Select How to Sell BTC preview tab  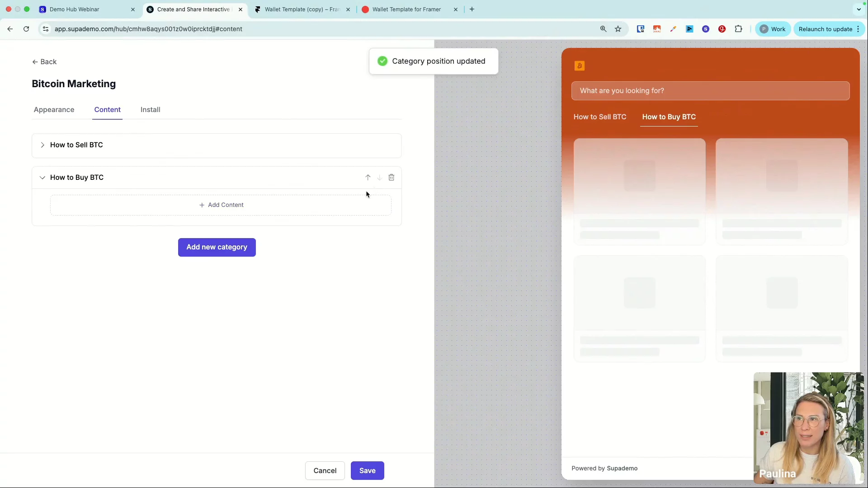click(599, 117)
